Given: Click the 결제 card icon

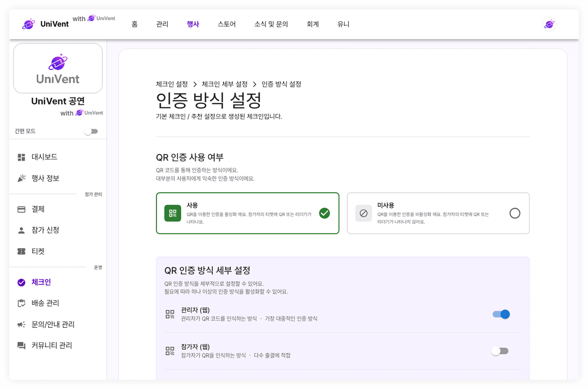Looking at the screenshot, I should (21, 209).
